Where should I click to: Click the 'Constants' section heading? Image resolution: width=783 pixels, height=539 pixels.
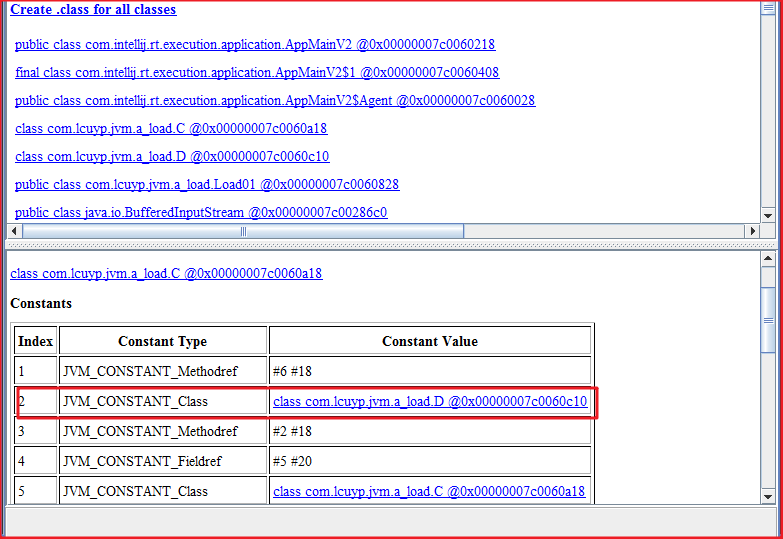41,303
